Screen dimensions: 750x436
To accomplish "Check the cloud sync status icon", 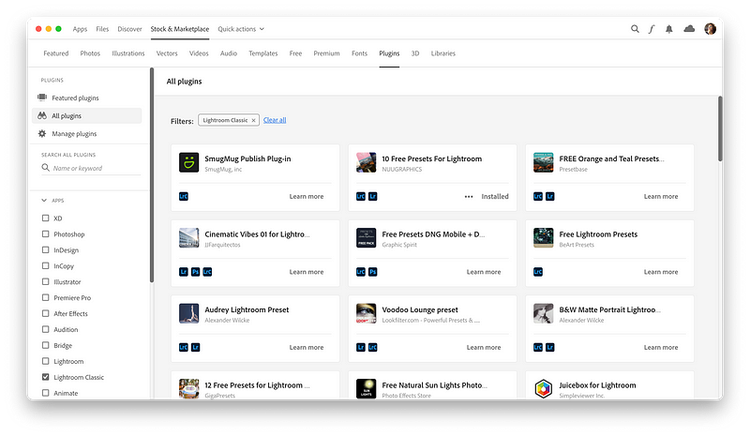I will click(689, 29).
